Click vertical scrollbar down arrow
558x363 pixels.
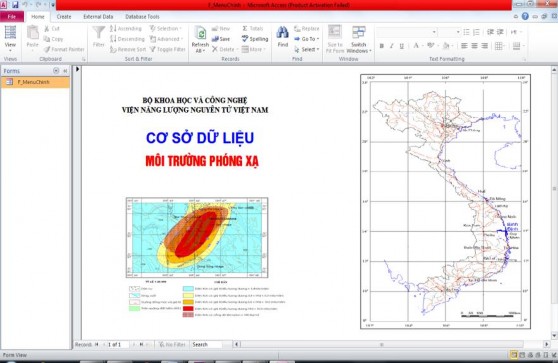[554, 336]
